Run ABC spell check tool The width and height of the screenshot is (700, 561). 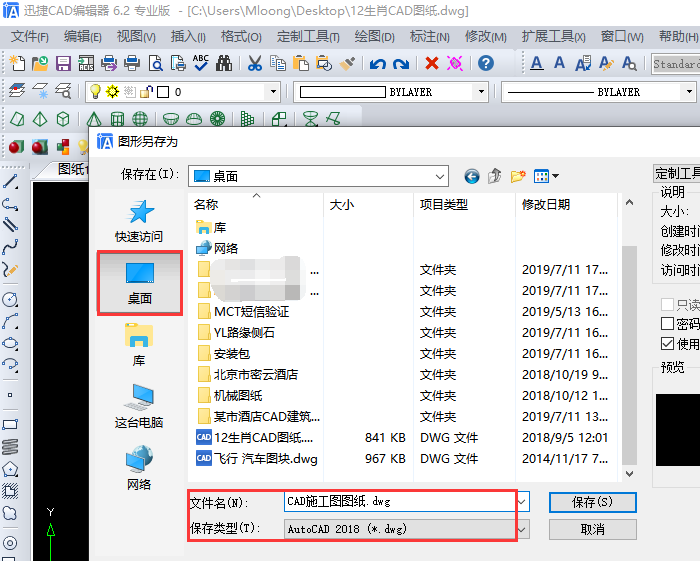[201, 63]
